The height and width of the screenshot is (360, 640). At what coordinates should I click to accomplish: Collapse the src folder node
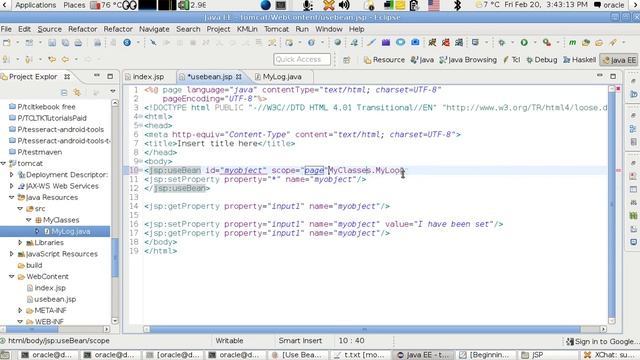point(20,209)
